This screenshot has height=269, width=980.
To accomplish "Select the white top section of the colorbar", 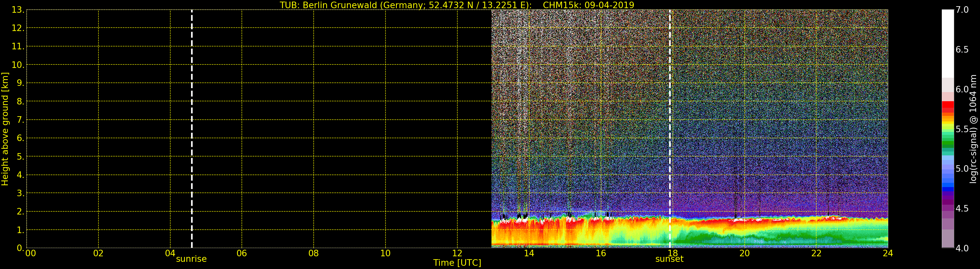I will pos(948,42).
